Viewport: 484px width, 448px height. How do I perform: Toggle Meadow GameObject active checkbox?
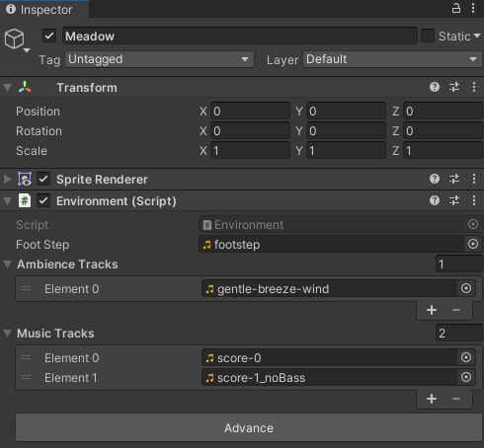[49, 36]
